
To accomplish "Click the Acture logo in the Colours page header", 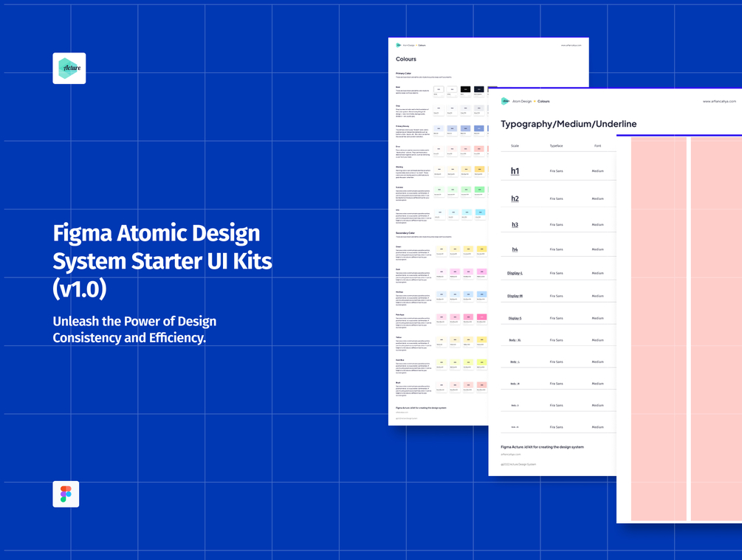I will [x=399, y=45].
